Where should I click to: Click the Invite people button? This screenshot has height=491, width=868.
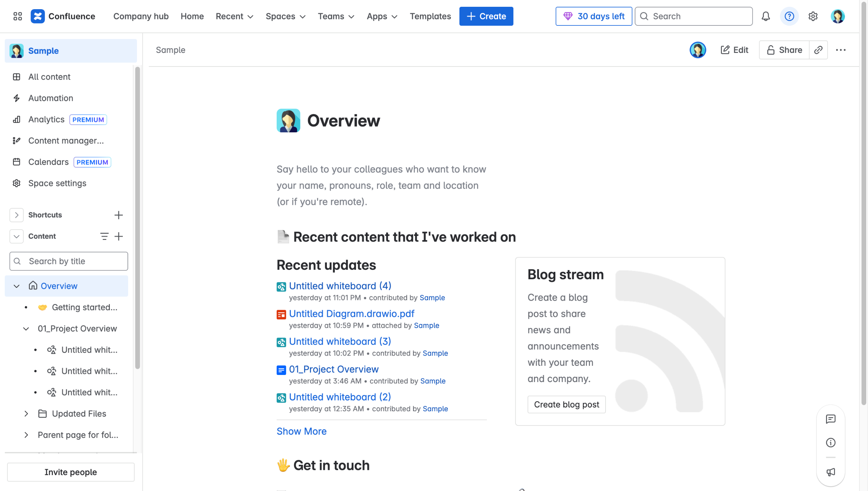pyautogui.click(x=71, y=472)
